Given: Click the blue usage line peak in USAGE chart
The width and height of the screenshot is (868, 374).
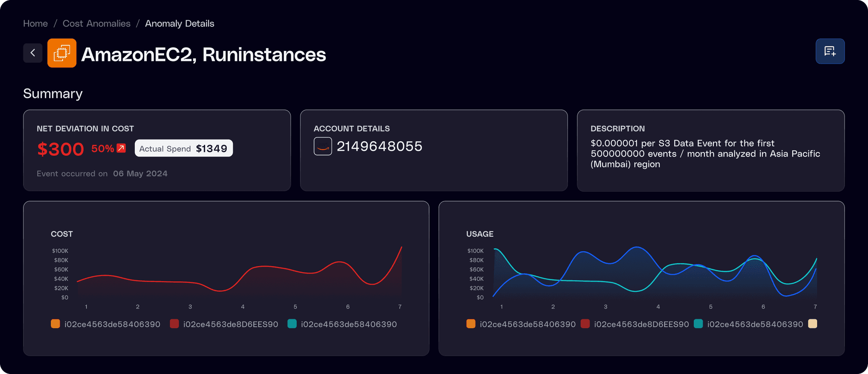Looking at the screenshot, I should [x=636, y=247].
